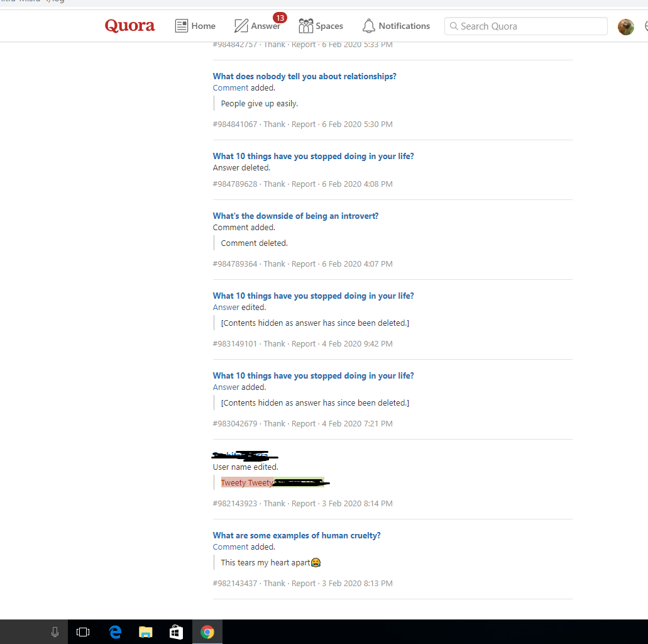Open log entry number #982143437
The width and height of the screenshot is (648, 644).
(x=234, y=583)
